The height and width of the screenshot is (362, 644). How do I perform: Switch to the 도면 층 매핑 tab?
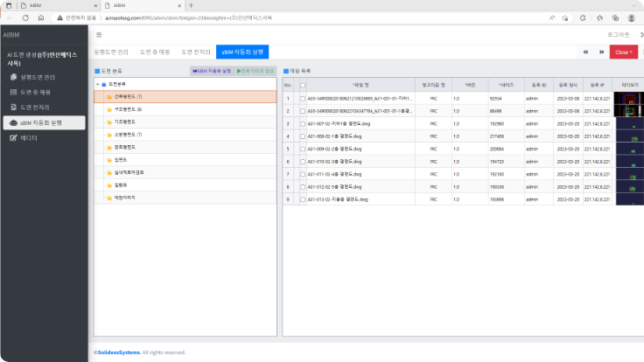coord(157,52)
